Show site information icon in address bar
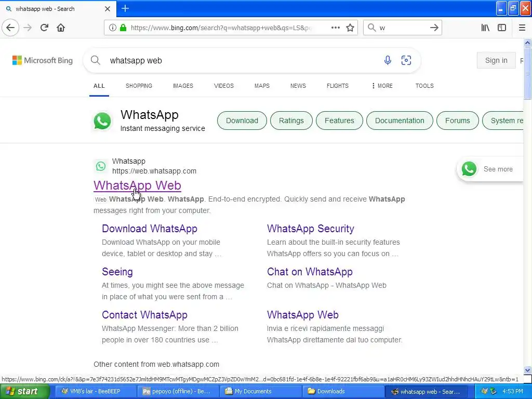Image resolution: width=532 pixels, height=399 pixels. (x=112, y=28)
